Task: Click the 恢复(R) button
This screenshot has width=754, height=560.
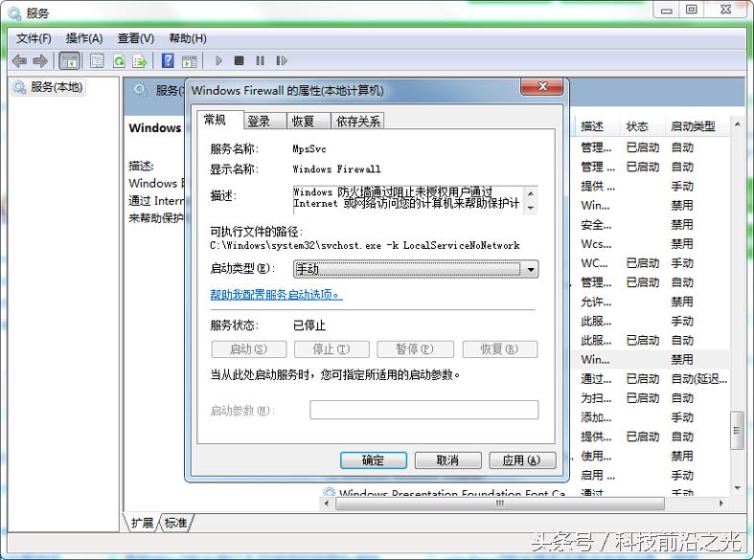Action: click(x=499, y=349)
